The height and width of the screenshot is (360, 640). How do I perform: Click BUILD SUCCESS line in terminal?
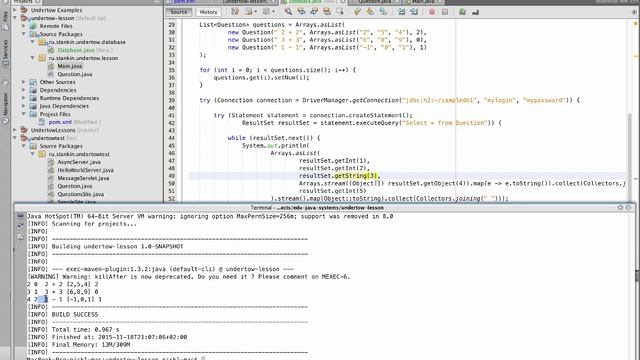tap(75, 314)
